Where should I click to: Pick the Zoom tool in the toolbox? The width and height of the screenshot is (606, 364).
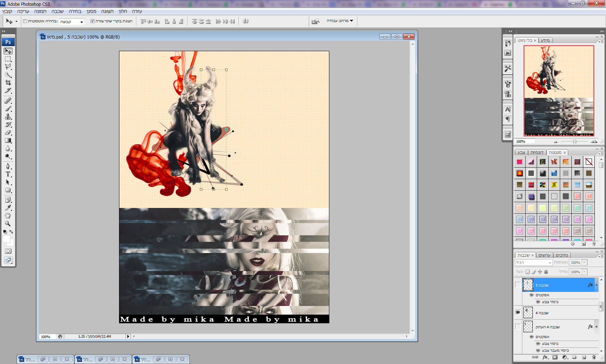tap(8, 224)
